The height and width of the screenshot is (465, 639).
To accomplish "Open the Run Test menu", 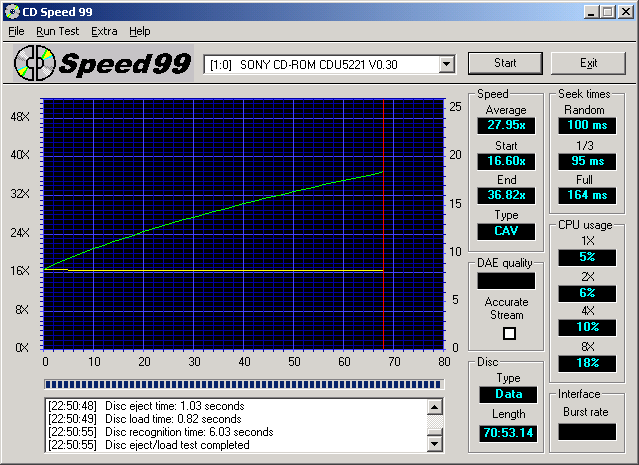I will 57,31.
